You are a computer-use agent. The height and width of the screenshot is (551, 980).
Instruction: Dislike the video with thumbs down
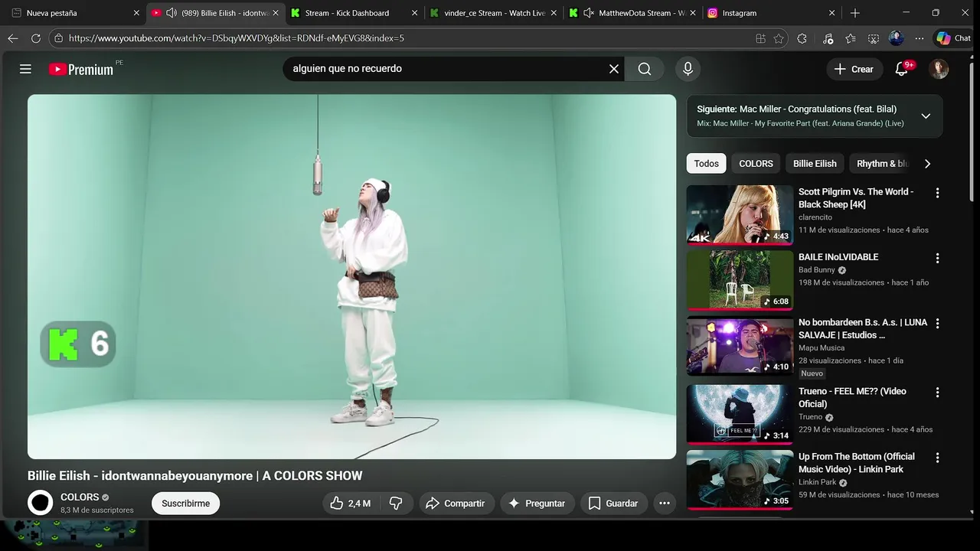[396, 503]
